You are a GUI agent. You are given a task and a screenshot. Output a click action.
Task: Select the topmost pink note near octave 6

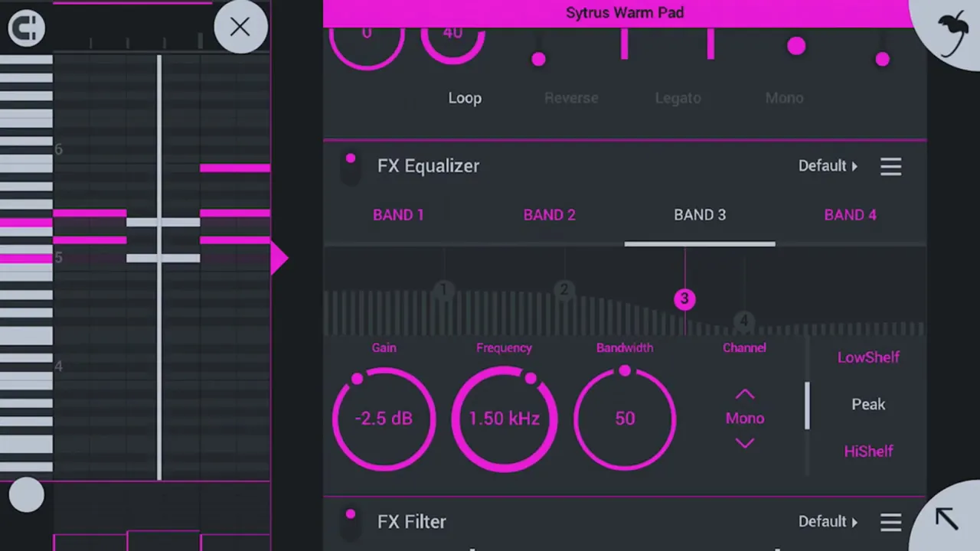pos(235,168)
